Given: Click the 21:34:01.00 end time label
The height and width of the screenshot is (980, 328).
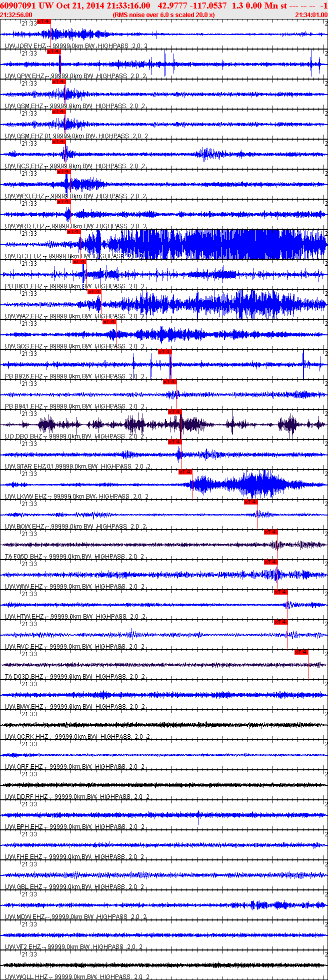Looking at the screenshot, I should [x=311, y=15].
